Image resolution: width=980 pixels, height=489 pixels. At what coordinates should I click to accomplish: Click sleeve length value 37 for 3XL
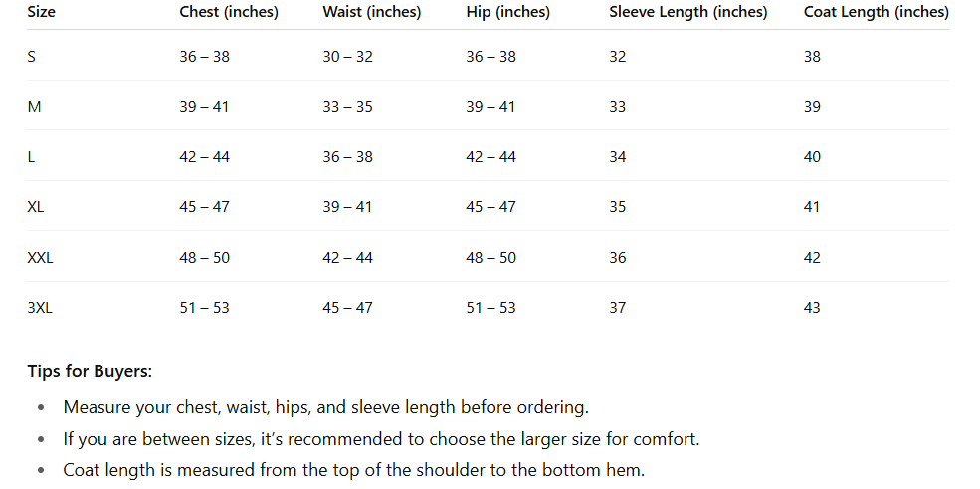click(618, 308)
